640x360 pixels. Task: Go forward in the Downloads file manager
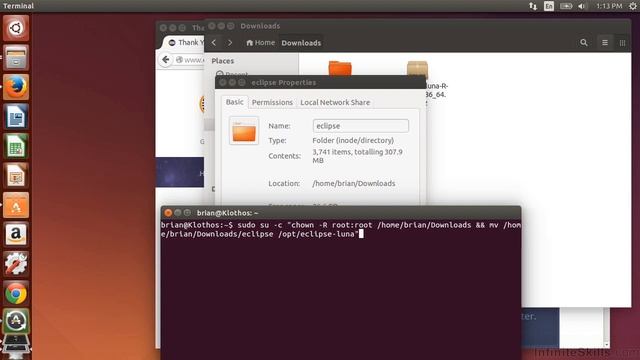pyautogui.click(x=230, y=42)
